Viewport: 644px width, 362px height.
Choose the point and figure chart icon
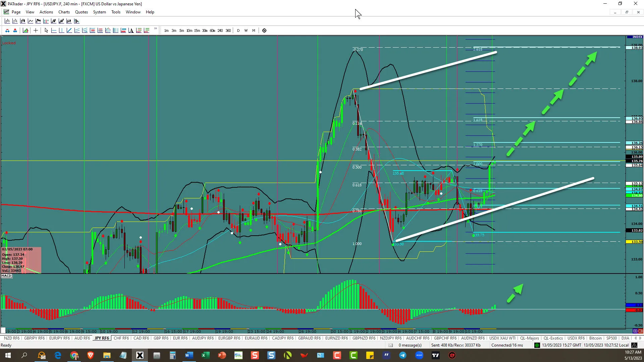(x=46, y=21)
